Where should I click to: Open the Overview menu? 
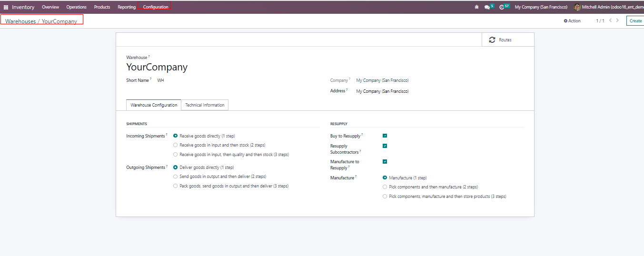pos(50,7)
